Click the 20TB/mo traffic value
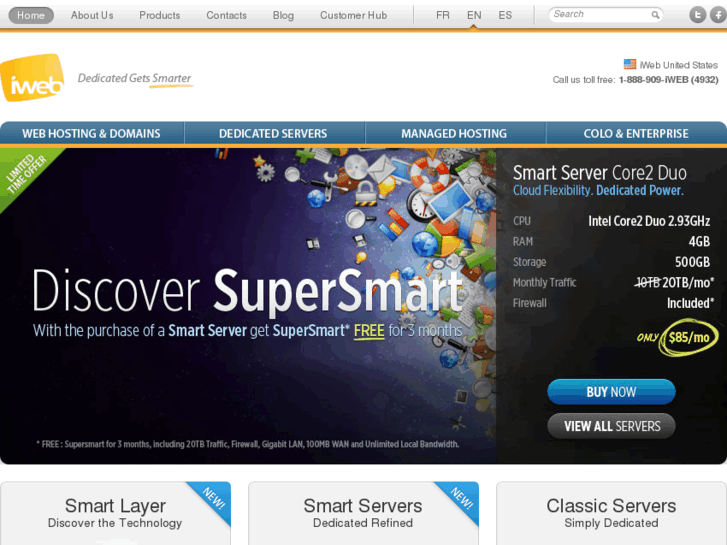This screenshot has width=727, height=545. (688, 282)
